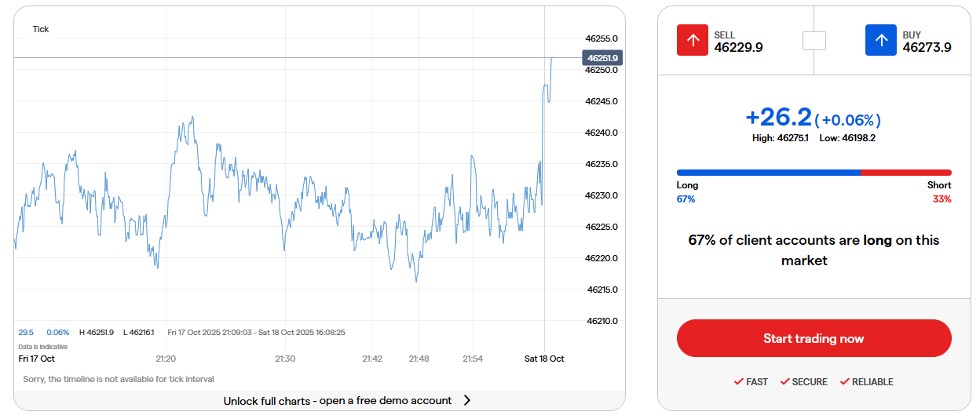Click the Fri 17 Oct date label
The width and height of the screenshot is (980, 419).
(x=37, y=359)
